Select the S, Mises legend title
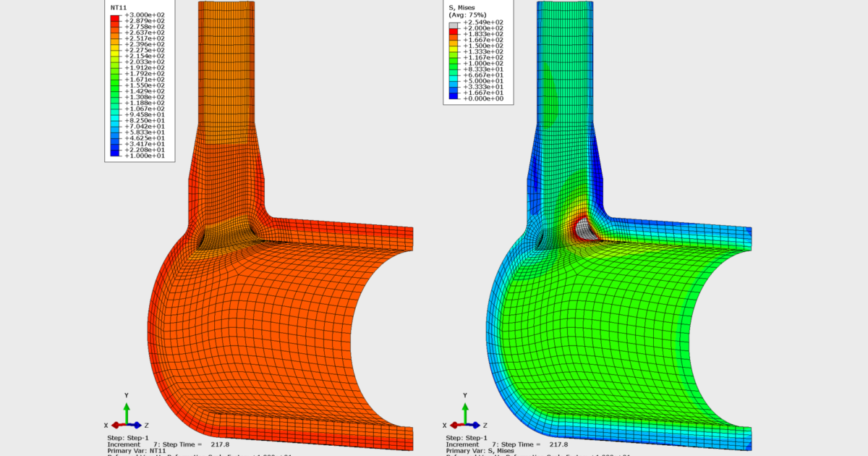 coord(461,7)
